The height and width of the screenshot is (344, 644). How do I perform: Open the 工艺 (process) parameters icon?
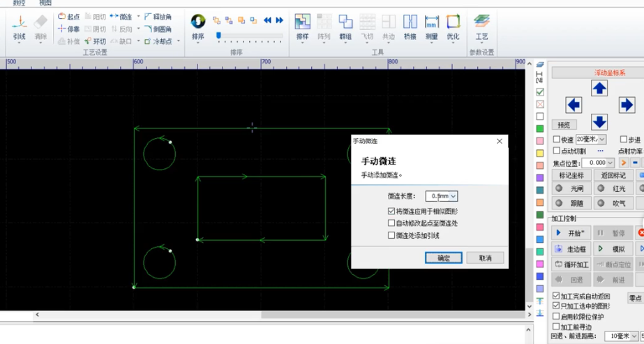tap(482, 27)
